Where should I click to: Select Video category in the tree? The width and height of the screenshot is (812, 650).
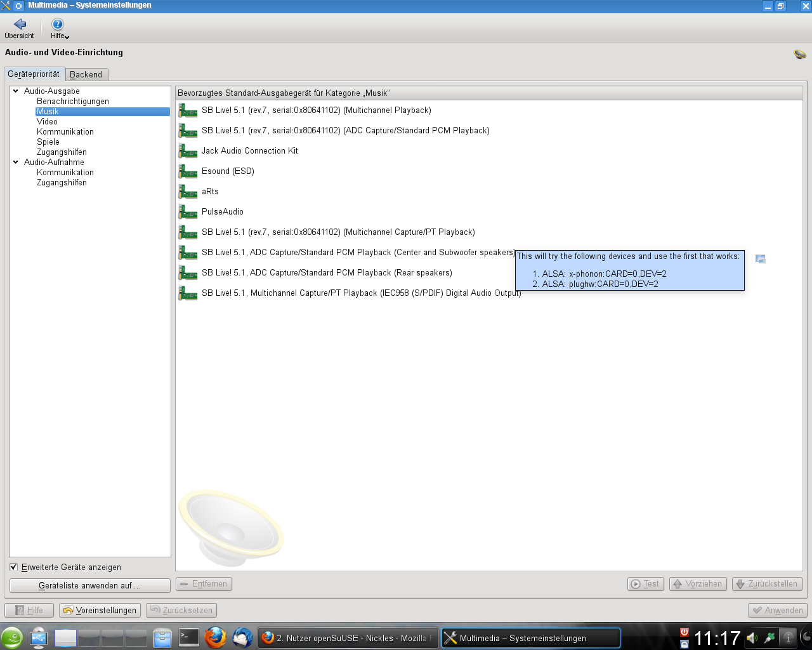47,122
